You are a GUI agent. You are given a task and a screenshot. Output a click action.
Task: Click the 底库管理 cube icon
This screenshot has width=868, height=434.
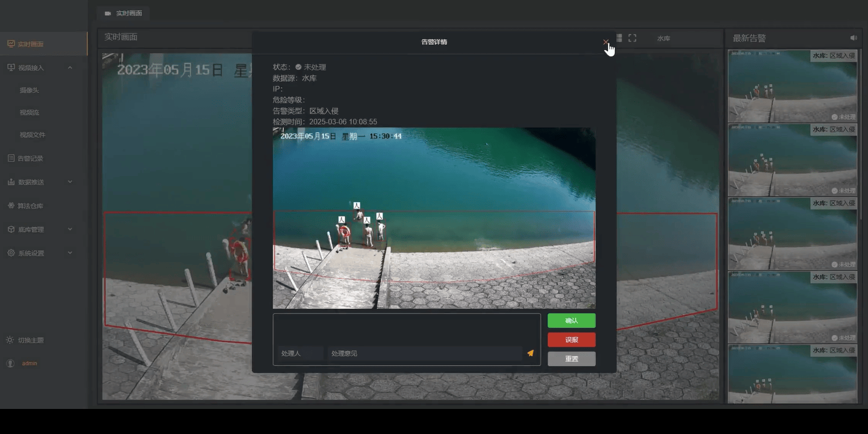(10, 229)
